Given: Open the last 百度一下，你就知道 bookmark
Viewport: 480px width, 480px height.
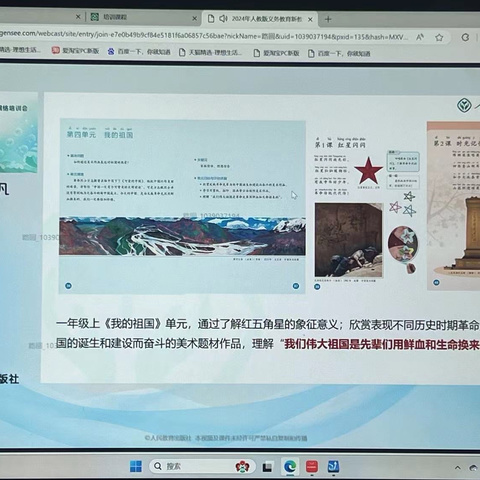Looking at the screenshot, I should (x=339, y=53).
